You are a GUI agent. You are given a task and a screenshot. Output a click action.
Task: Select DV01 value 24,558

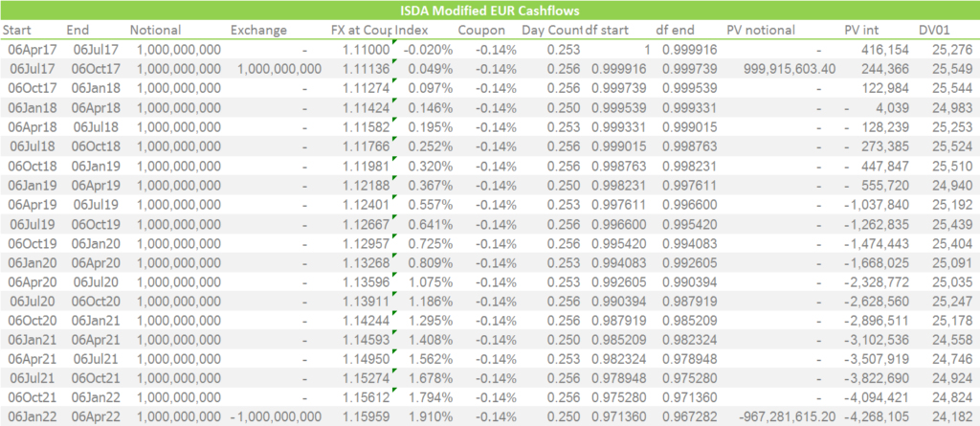[x=954, y=339]
